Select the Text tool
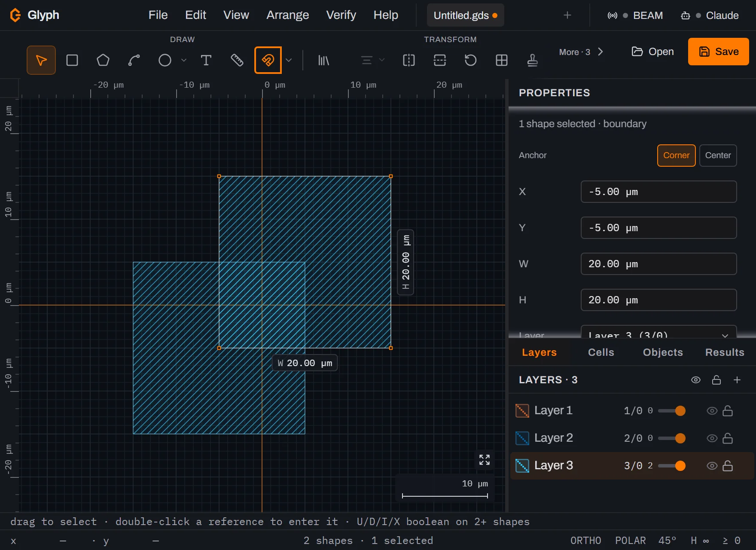The image size is (756, 550). pyautogui.click(x=206, y=60)
